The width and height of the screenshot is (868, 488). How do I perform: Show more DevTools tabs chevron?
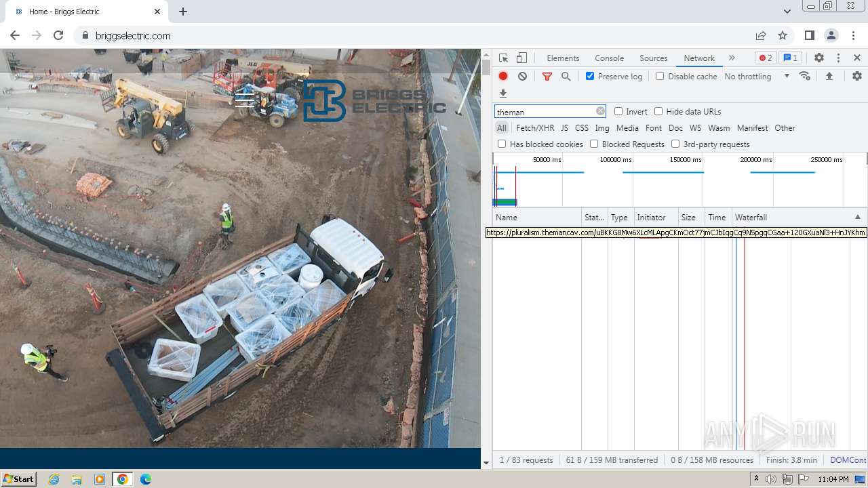(732, 58)
